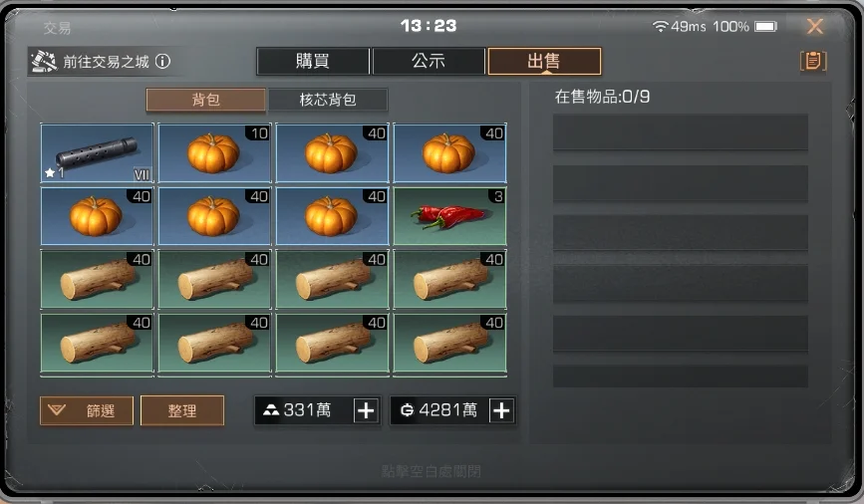
Task: Close the trade window with X
Action: pos(815,26)
